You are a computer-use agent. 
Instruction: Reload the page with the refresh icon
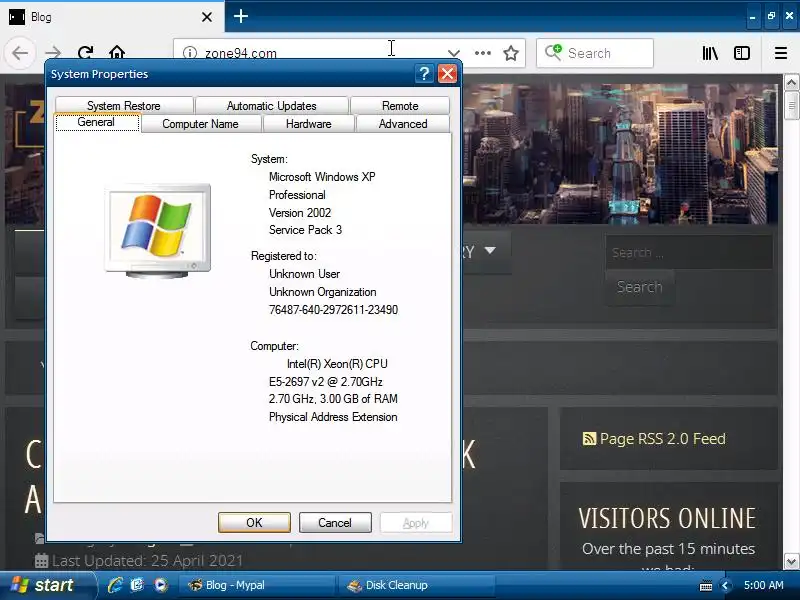click(85, 53)
